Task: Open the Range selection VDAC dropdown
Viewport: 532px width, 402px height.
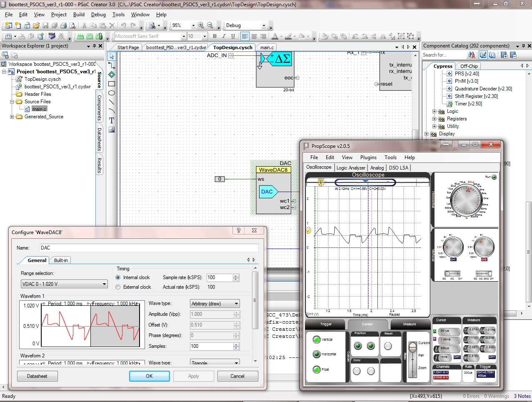Action: (x=64, y=284)
